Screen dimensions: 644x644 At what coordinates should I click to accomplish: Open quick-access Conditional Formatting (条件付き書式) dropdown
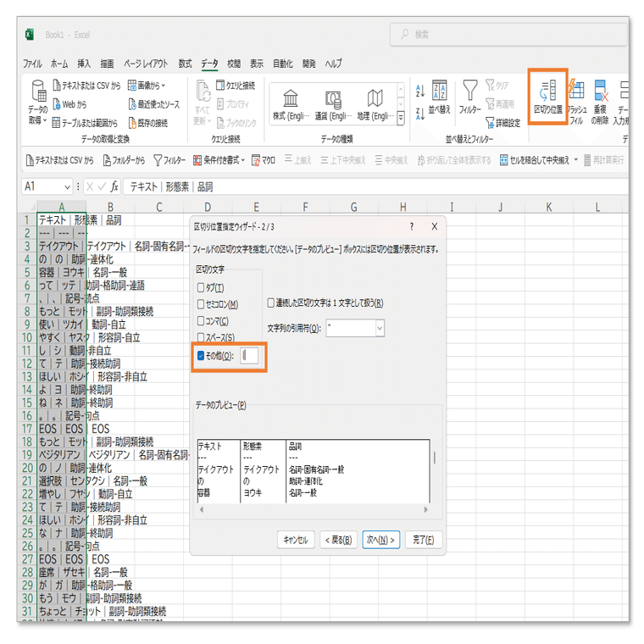coord(219,160)
